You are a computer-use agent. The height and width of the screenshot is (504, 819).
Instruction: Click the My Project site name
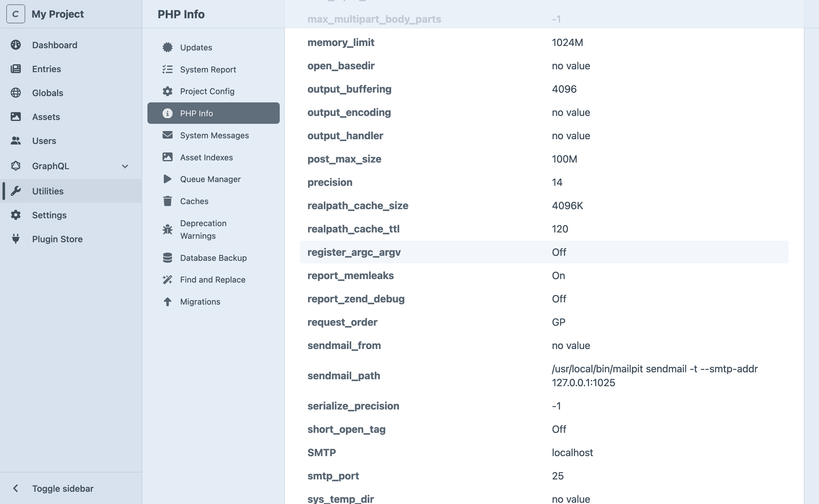coord(58,14)
